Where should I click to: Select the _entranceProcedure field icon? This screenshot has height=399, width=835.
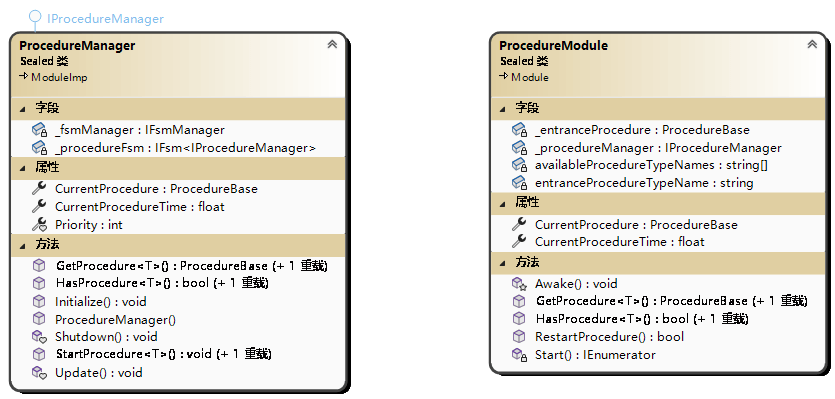pyautogui.click(x=519, y=130)
